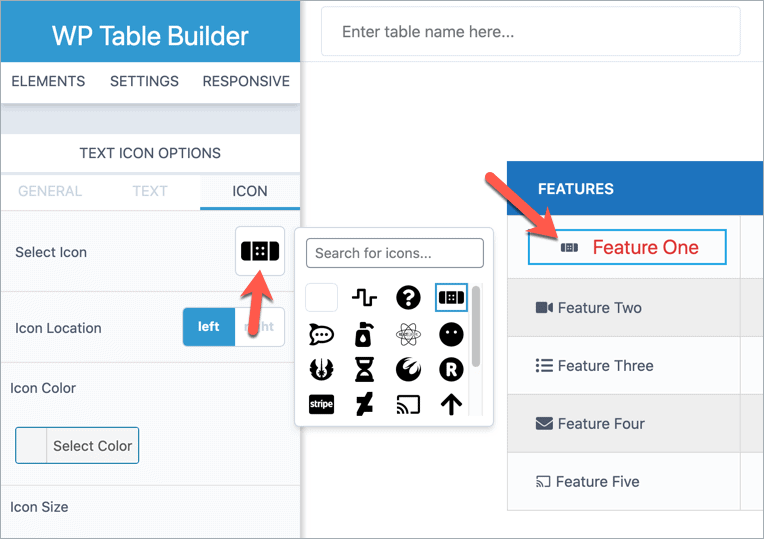
Task: Select the square wave signal icon
Action: [364, 297]
